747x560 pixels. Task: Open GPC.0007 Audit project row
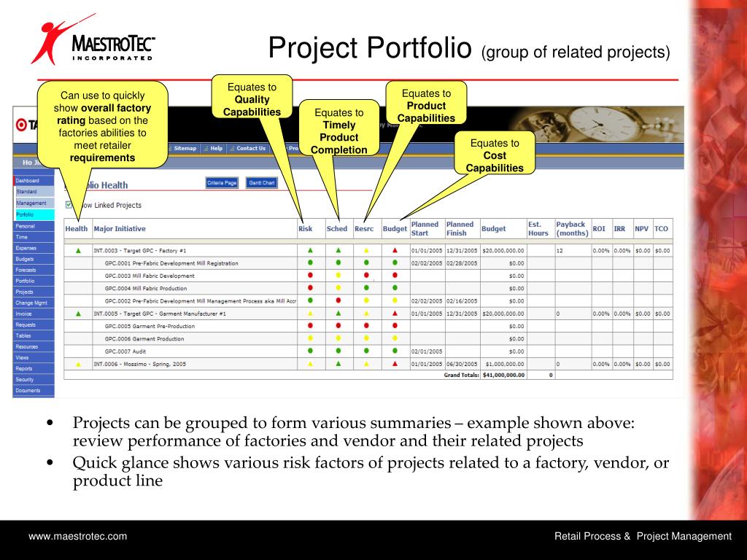[125, 351]
